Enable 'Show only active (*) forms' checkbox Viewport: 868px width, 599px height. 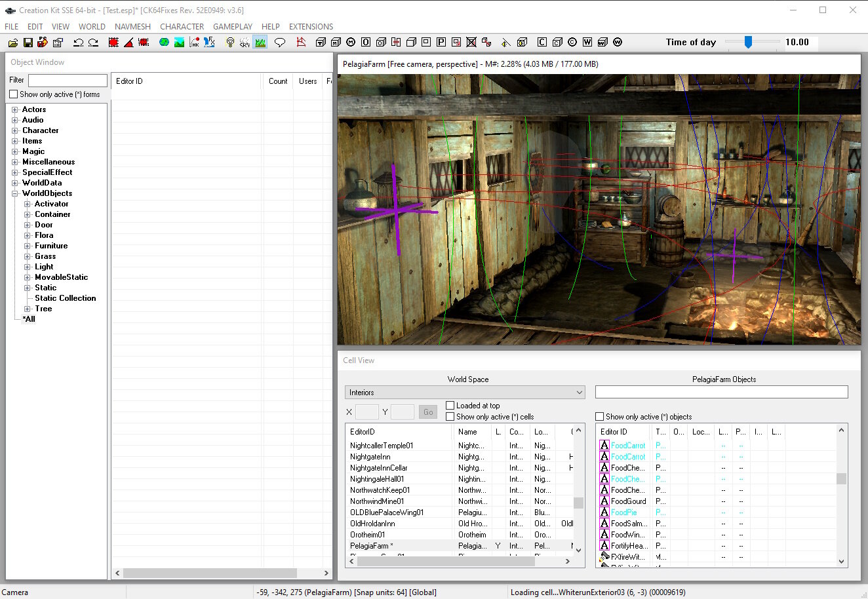tap(14, 94)
